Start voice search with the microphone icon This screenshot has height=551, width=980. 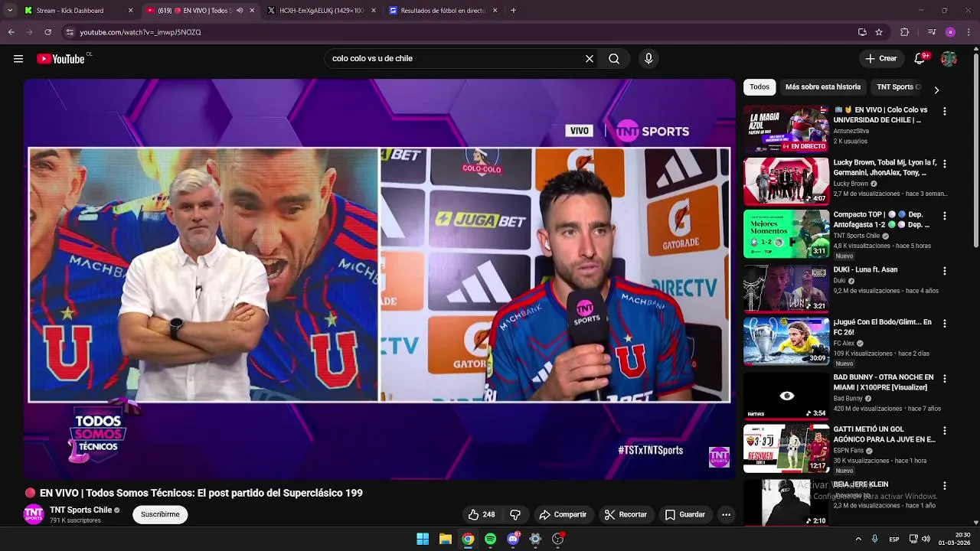click(648, 59)
